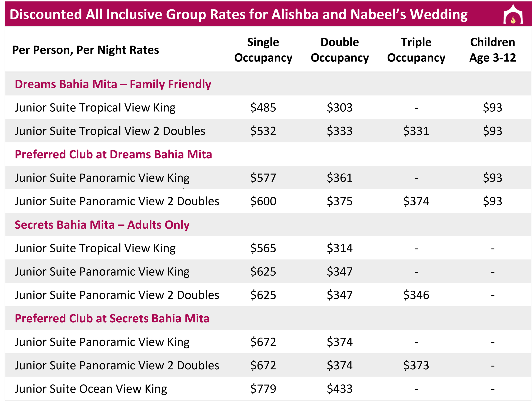This screenshot has height=404, width=532.
Task: Select the $331 triple occupancy rate
Action: click(x=416, y=131)
